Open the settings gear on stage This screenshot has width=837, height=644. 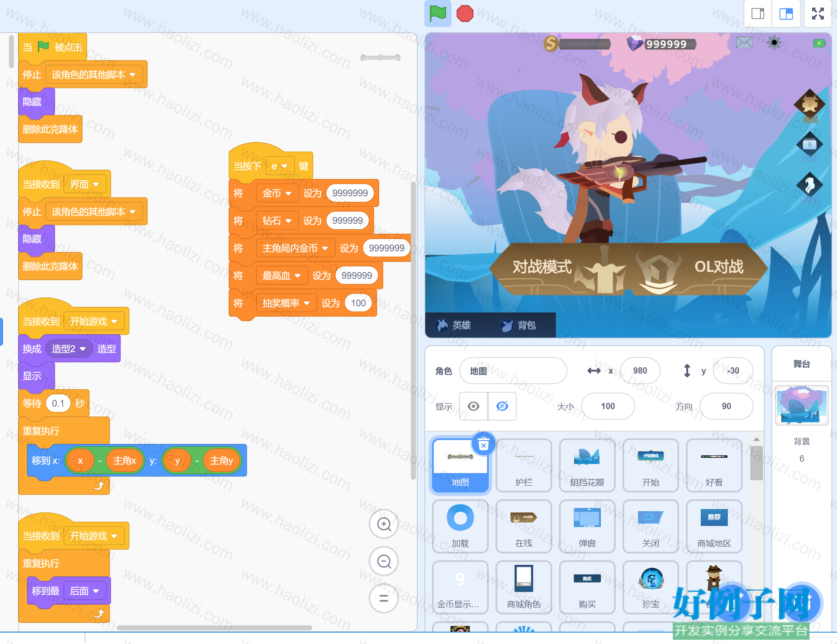pos(774,42)
